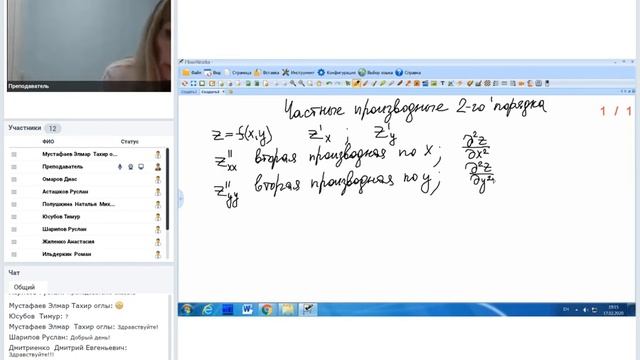Open the Страница menu
This screenshot has height=360, width=640.
pos(238,73)
